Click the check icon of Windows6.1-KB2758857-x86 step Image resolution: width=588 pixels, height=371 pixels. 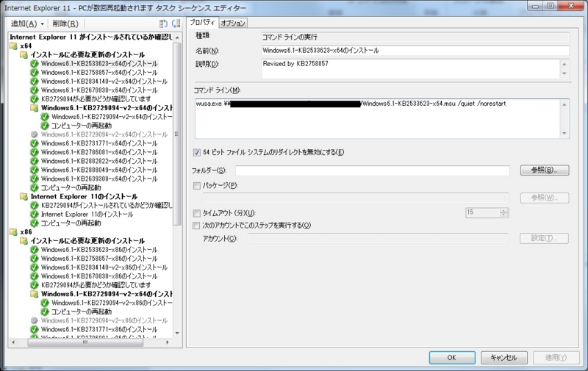pyautogui.click(x=35, y=259)
